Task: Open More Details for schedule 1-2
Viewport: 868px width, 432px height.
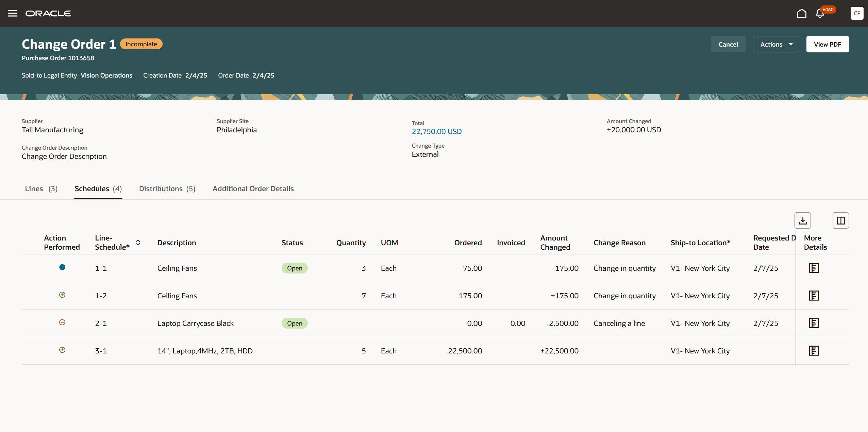Action: click(813, 296)
